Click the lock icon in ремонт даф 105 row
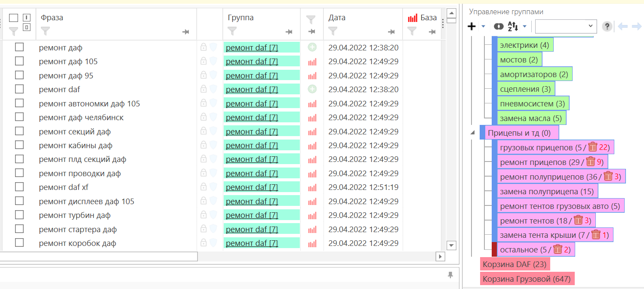The image size is (644, 289). point(203,62)
